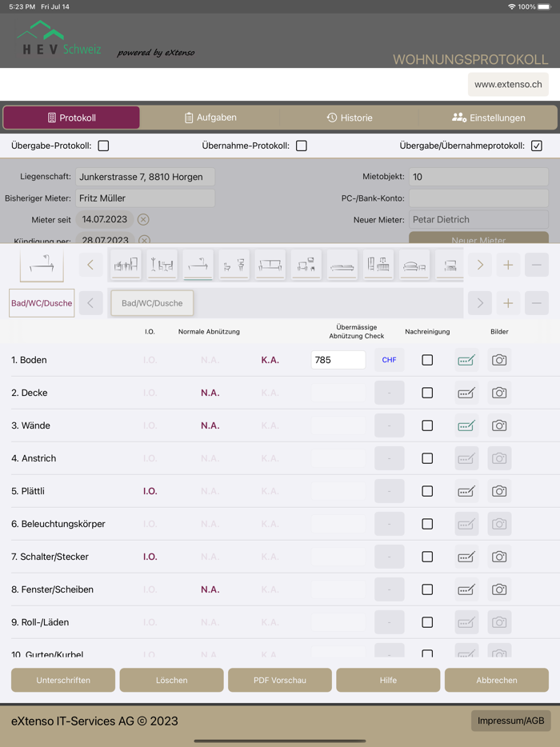Add a new room type with plus
Viewport: 560px width, 747px height.
click(x=508, y=265)
